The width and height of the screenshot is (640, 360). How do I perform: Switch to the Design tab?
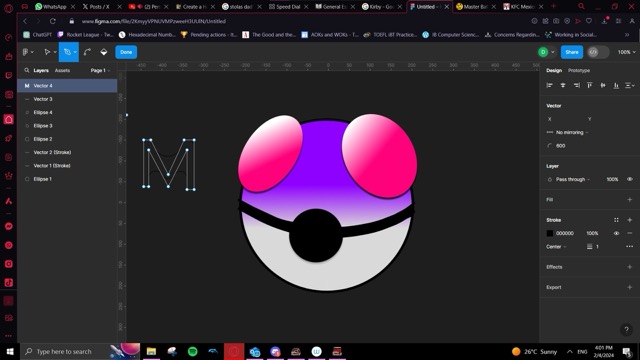click(554, 70)
